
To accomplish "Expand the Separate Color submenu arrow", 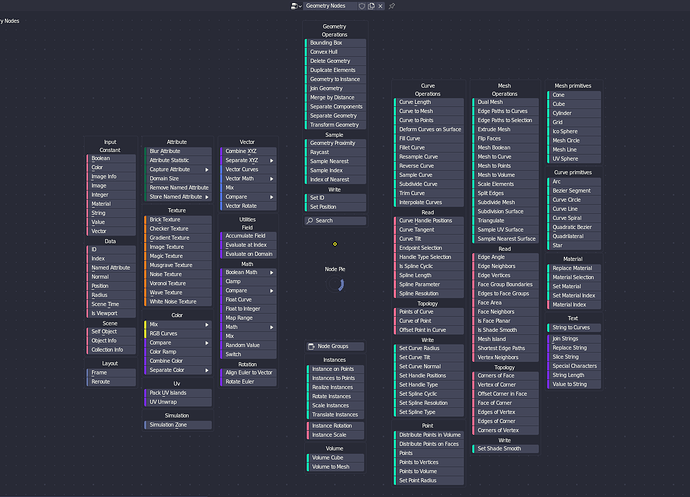I will pyautogui.click(x=207, y=370).
